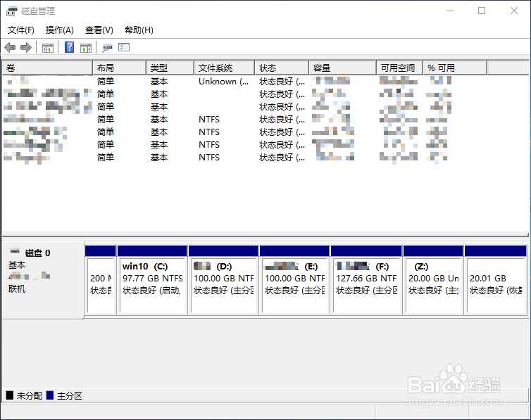531x420 pixels.
Task: Click the checklist toolbar icon
Action: pos(124,47)
